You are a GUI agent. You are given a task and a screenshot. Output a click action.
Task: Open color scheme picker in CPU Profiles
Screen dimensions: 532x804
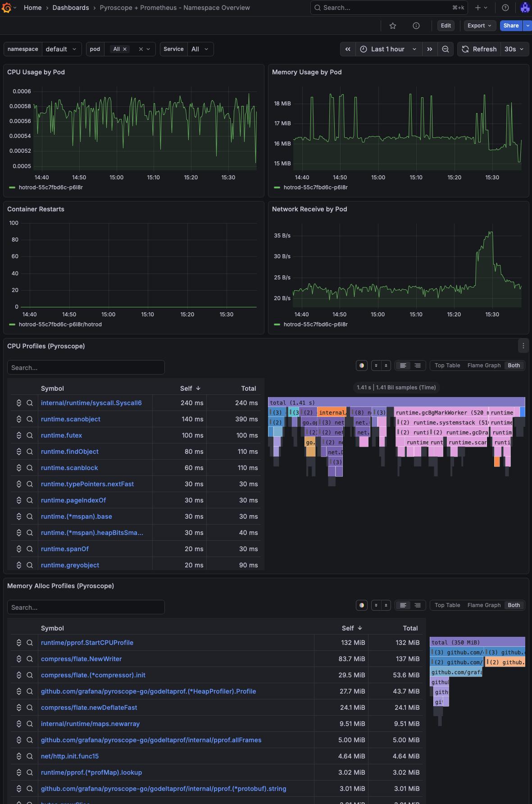(362, 365)
